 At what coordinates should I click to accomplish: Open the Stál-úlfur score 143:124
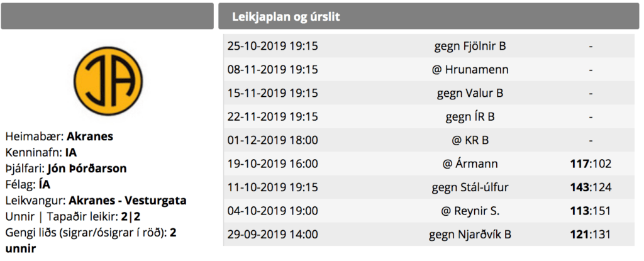[x=591, y=187]
